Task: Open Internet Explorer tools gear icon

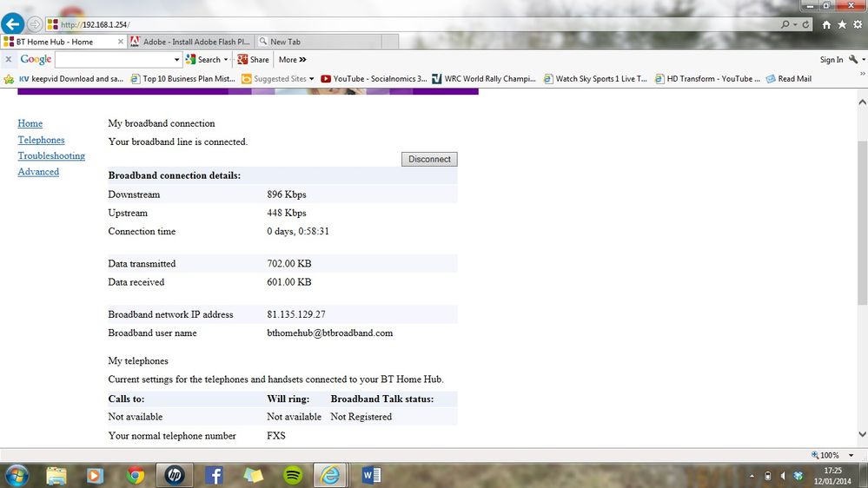Action: [858, 24]
